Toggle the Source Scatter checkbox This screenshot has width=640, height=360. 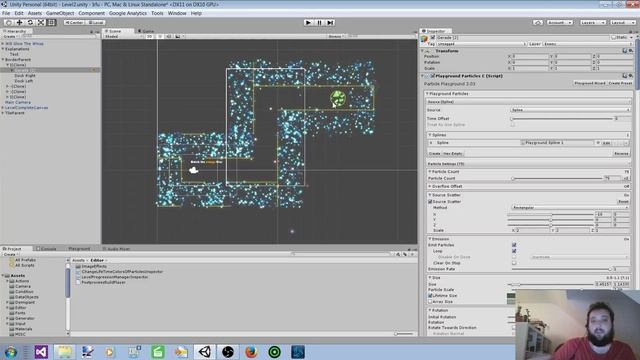tap(430, 202)
